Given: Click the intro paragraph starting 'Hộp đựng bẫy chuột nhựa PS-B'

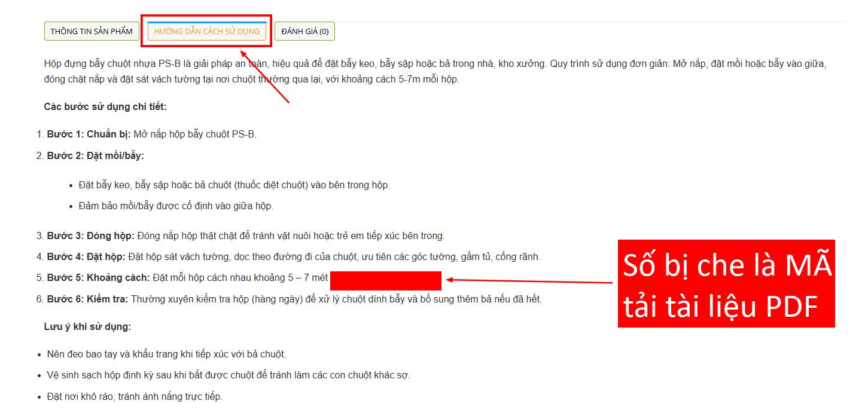Looking at the screenshot, I should point(435,71).
